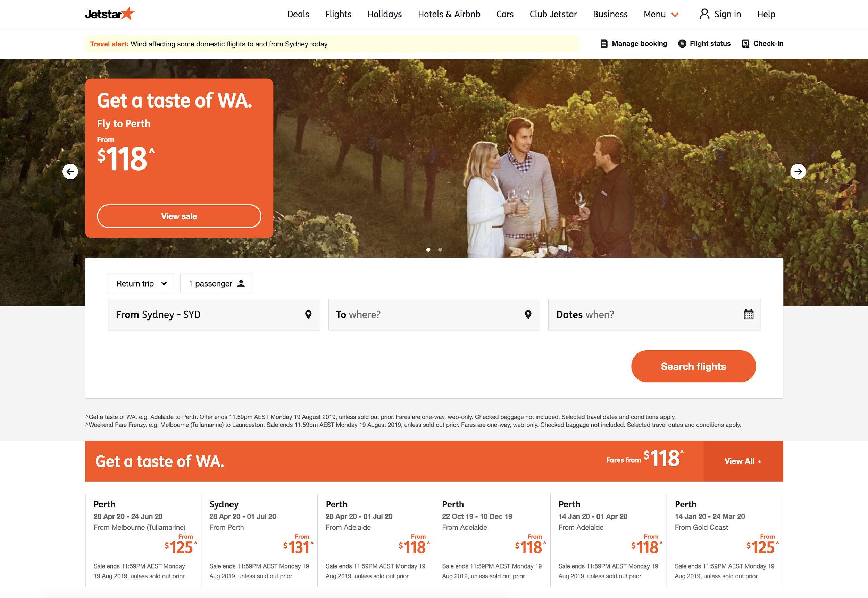Click the Check-in icon
The height and width of the screenshot is (598, 868).
tap(745, 43)
